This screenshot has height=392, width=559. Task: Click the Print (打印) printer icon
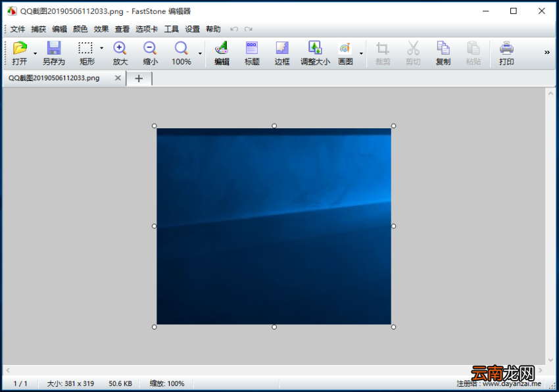point(506,48)
